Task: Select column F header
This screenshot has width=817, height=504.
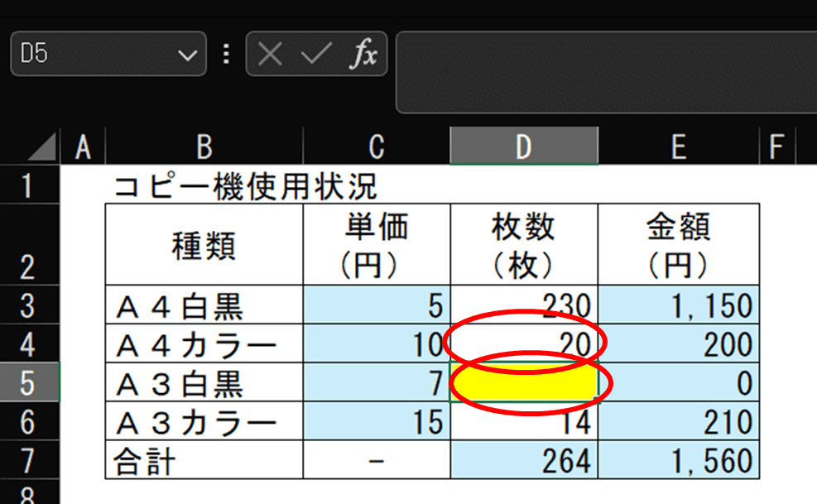Action: coord(777,147)
